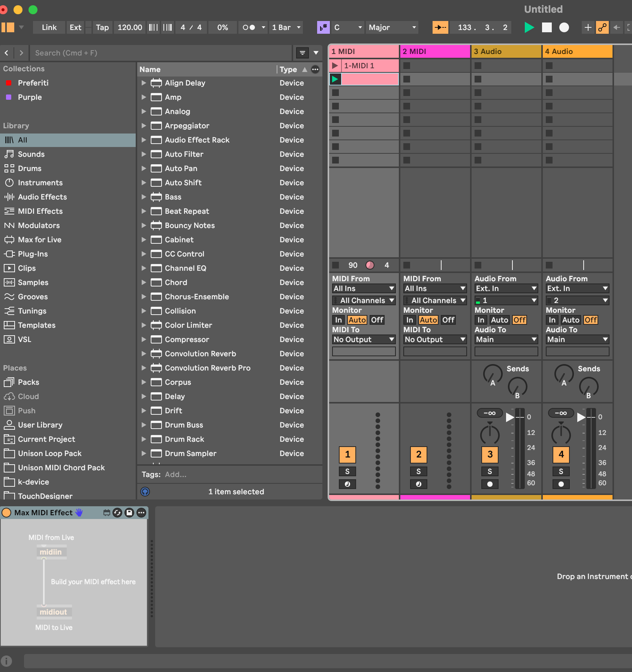This screenshot has width=632, height=672.
Task: Click the Arrangement Record button
Action: click(564, 27)
